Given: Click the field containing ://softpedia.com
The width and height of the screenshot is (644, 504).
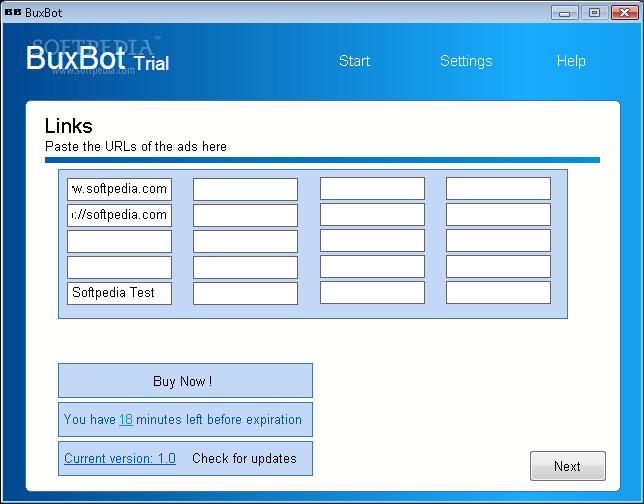Looking at the screenshot, I should coord(120,215).
